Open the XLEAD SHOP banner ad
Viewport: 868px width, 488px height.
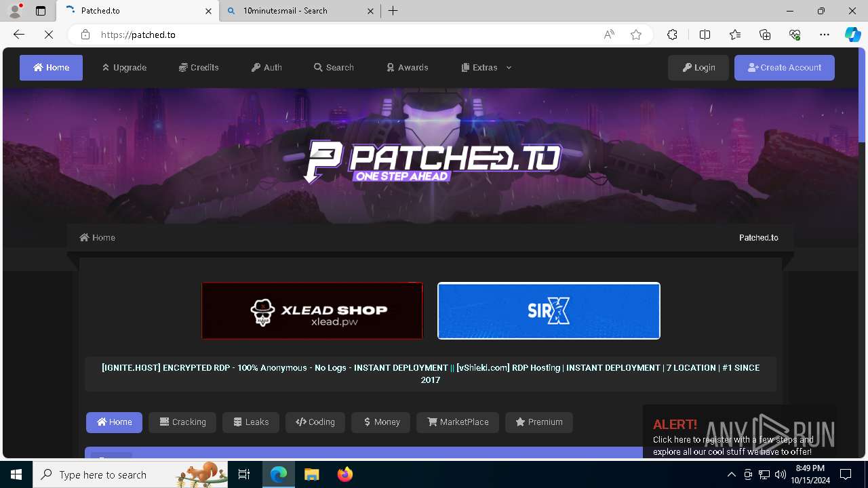pos(312,310)
